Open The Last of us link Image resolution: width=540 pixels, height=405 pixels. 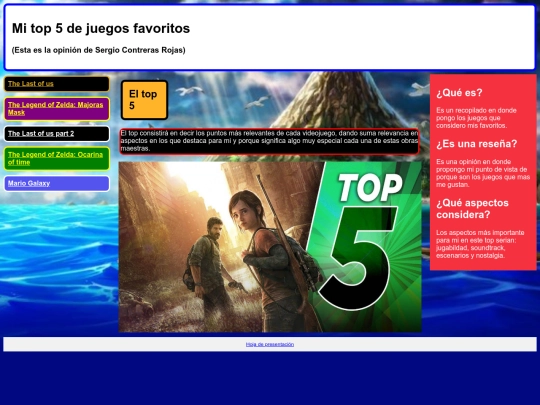pos(31,84)
